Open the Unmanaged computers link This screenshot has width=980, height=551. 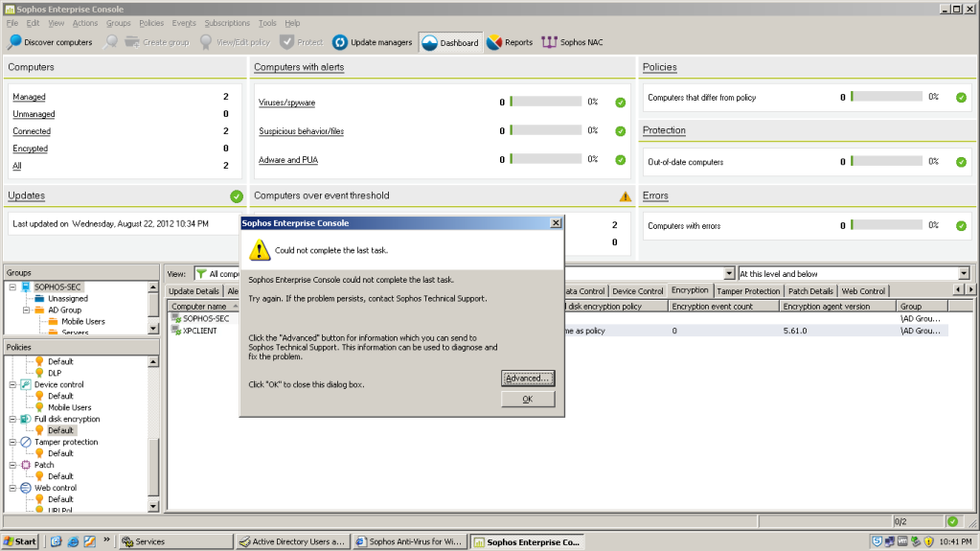point(34,114)
